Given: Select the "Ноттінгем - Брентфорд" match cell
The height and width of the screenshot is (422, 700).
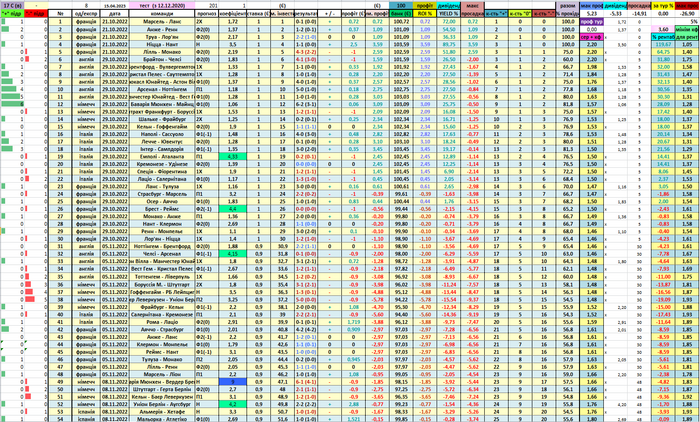Looking at the screenshot, I should pyautogui.click(x=162, y=247).
